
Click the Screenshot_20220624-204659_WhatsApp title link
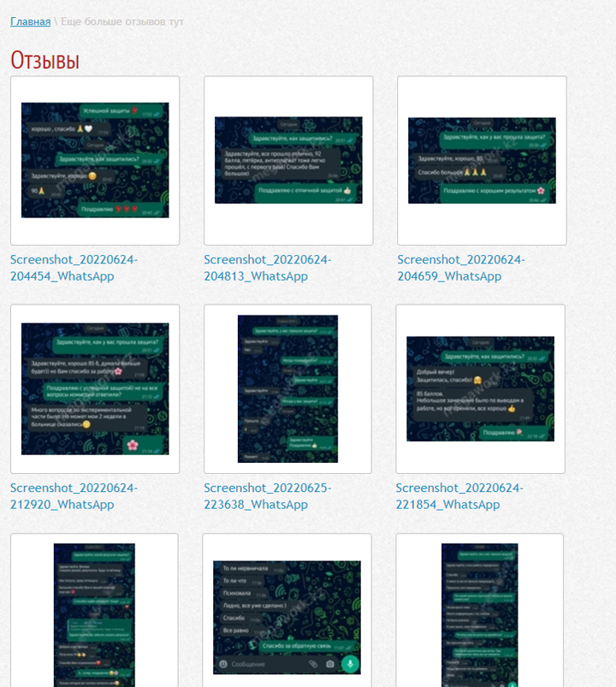[461, 268]
